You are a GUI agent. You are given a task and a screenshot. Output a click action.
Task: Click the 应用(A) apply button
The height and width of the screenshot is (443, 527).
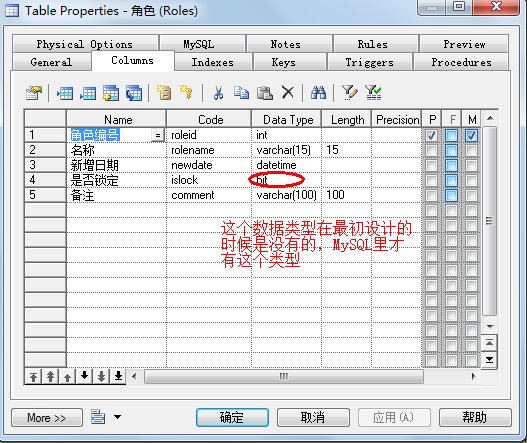click(x=394, y=418)
